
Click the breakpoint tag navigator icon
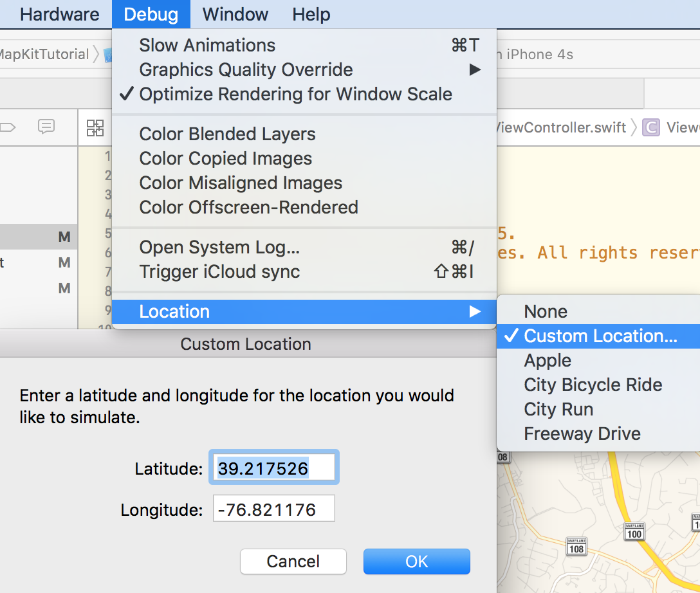(x=7, y=127)
